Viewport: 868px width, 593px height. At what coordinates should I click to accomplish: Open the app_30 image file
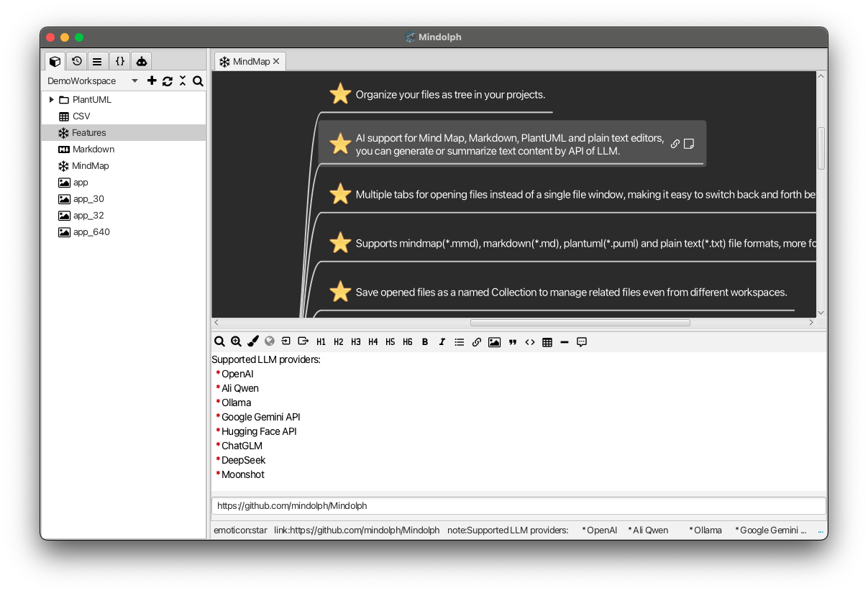pos(124,199)
